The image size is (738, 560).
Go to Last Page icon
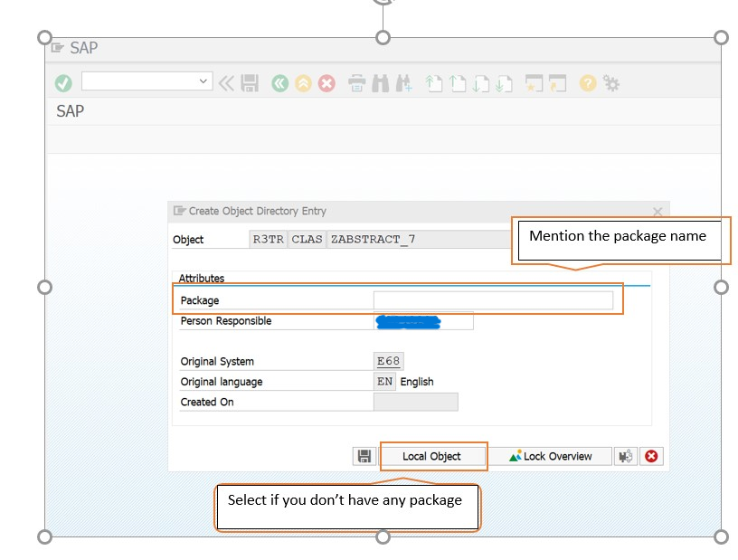click(504, 83)
